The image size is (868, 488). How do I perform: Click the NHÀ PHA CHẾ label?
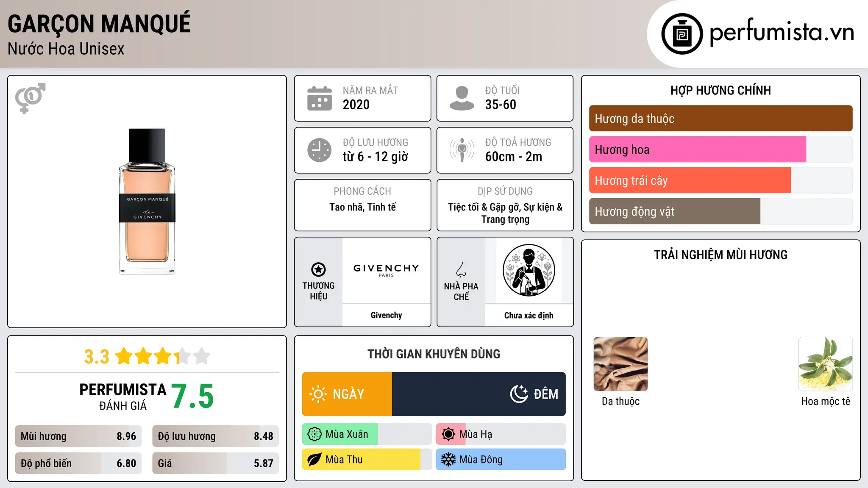[x=461, y=291]
